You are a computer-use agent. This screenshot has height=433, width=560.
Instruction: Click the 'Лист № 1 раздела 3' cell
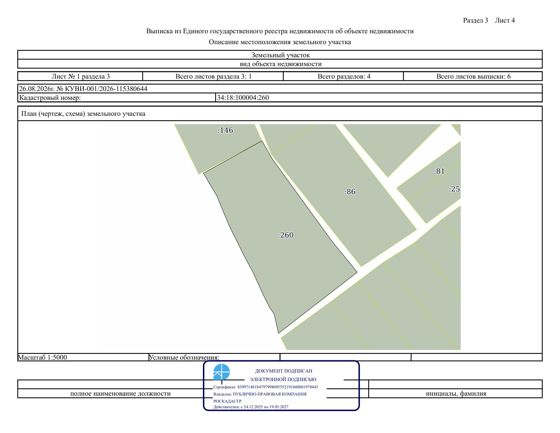(80, 76)
